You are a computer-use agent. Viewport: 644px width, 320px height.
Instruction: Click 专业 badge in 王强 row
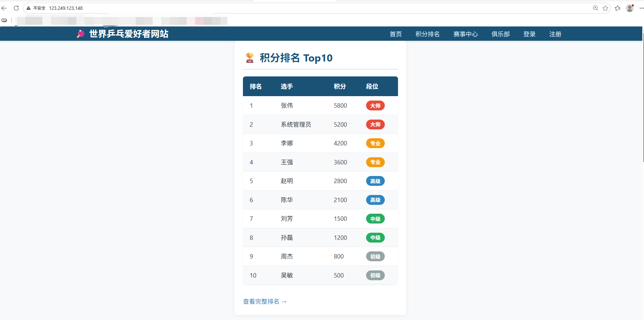tap(375, 162)
